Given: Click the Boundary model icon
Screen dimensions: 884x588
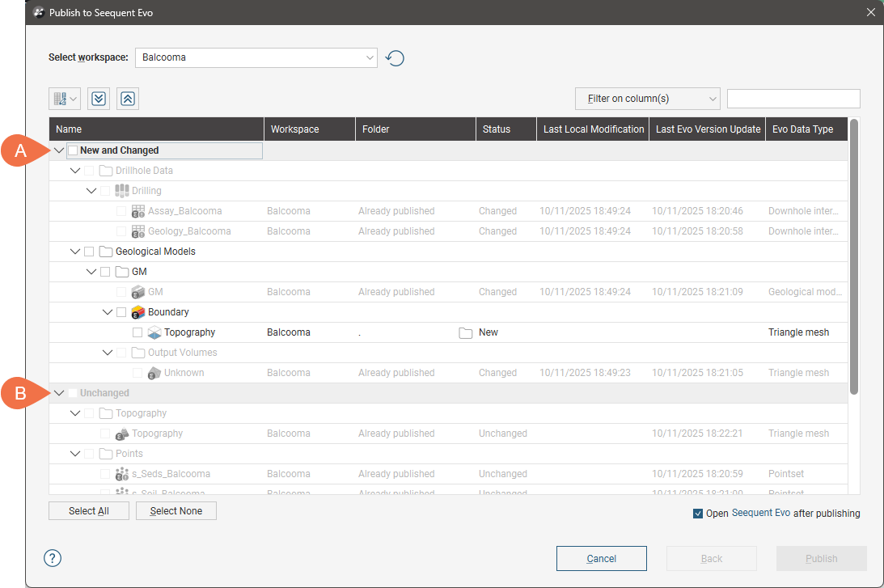Looking at the screenshot, I should click(137, 312).
